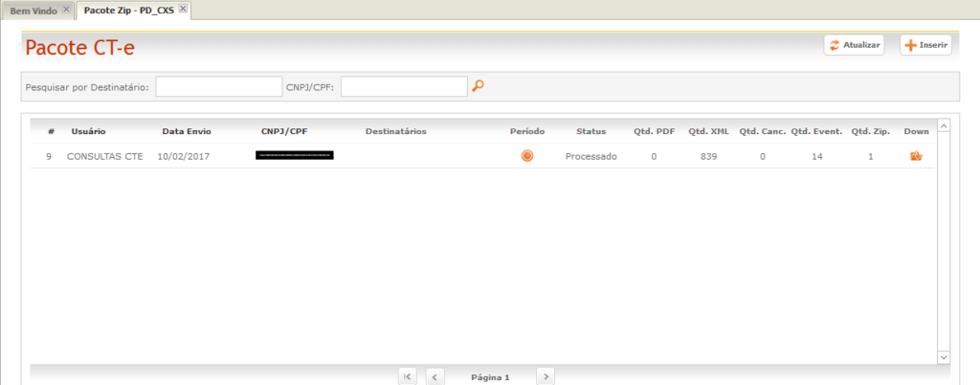Click the Status column header

(590, 131)
